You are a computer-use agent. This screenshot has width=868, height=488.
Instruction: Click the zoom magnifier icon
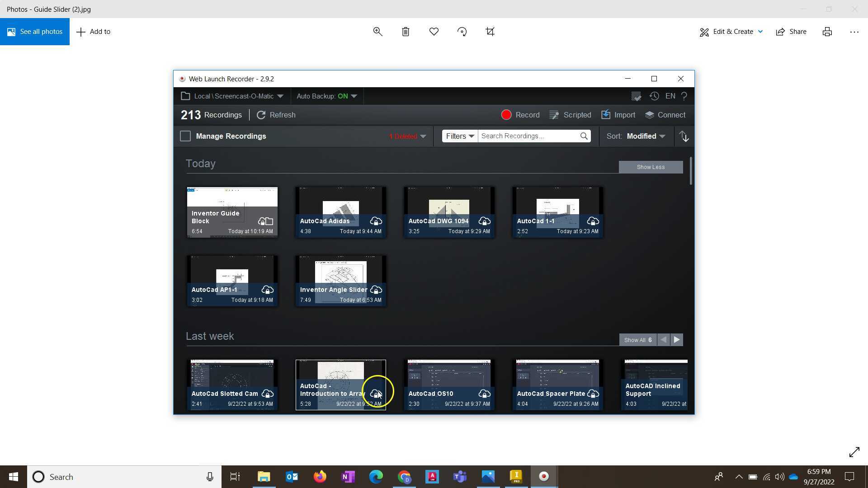pyautogui.click(x=377, y=32)
